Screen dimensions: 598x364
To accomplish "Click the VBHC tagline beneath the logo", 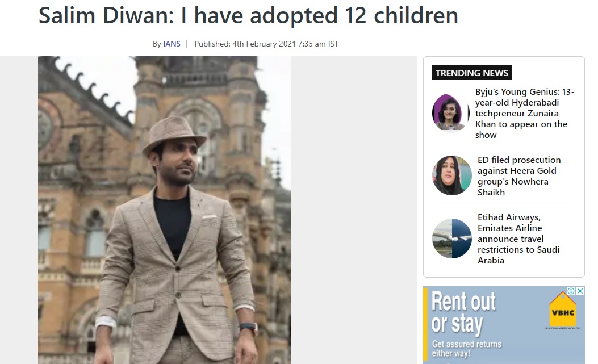I will coord(563,329).
